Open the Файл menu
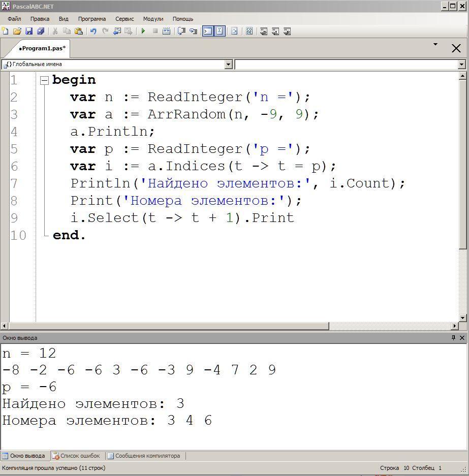 pos(14,19)
